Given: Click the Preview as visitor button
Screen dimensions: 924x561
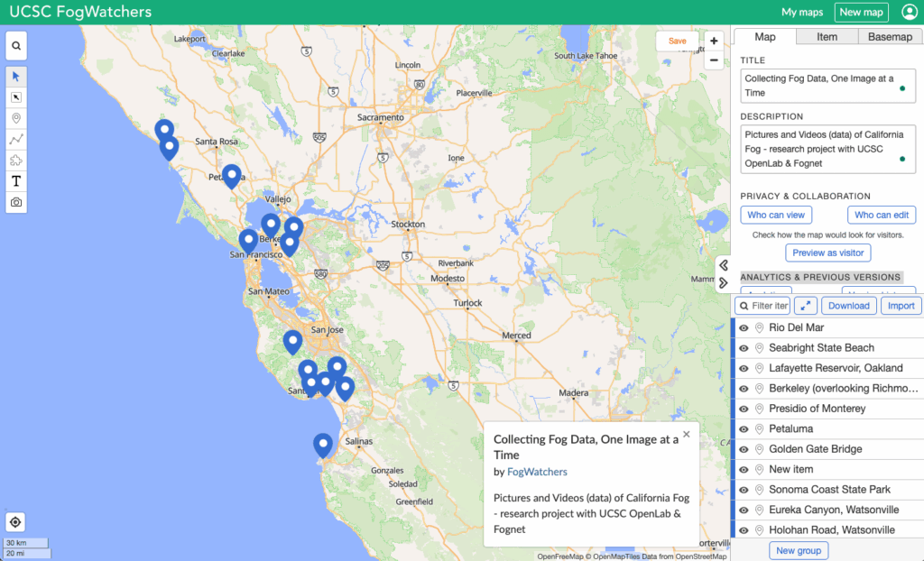Looking at the screenshot, I should pos(827,253).
